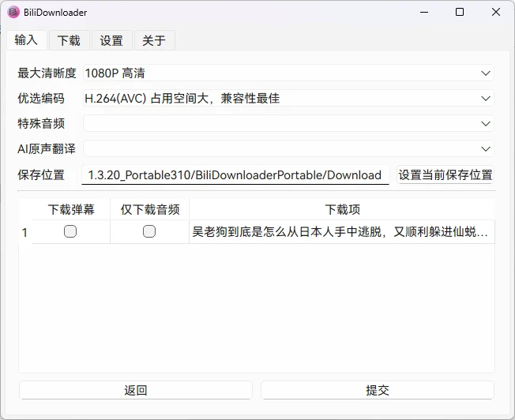The image size is (515, 420).
Task: Select the download item 吴老狗到底是怎么从日本人手中逃脱
Action: click(342, 232)
